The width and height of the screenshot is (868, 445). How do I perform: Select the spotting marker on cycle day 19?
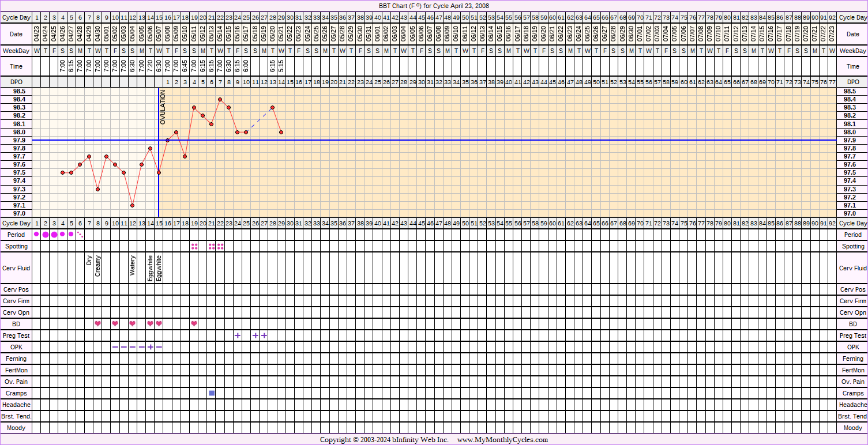194,246
